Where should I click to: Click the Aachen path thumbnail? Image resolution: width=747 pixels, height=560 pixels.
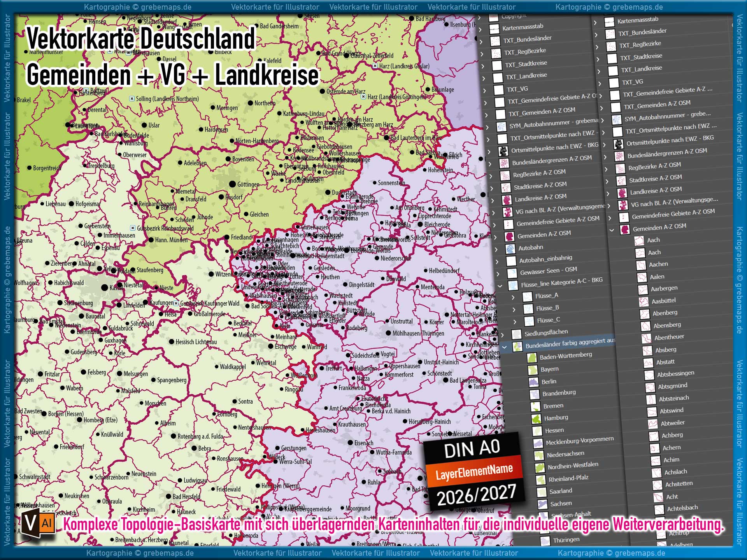(641, 266)
